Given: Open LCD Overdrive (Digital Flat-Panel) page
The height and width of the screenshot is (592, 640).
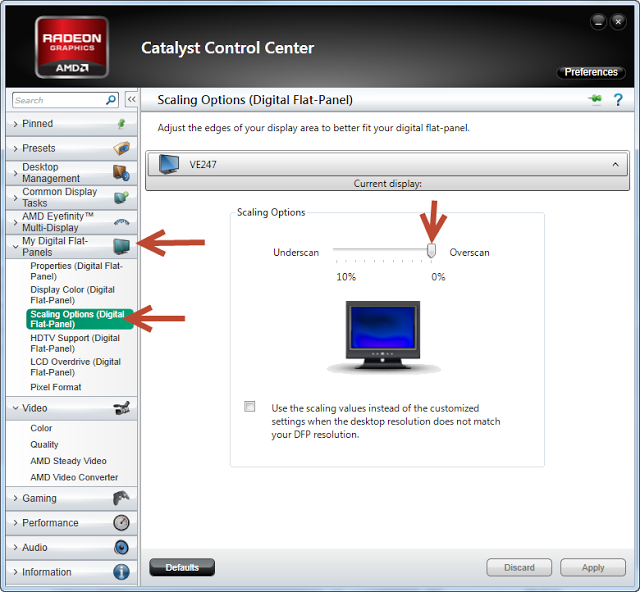Looking at the screenshot, I should coord(76,367).
